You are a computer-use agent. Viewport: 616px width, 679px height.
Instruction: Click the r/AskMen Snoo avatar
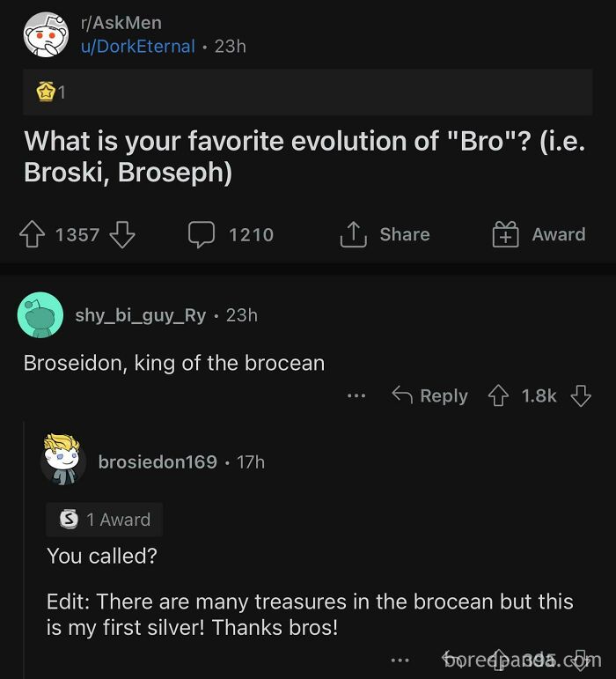(x=46, y=35)
